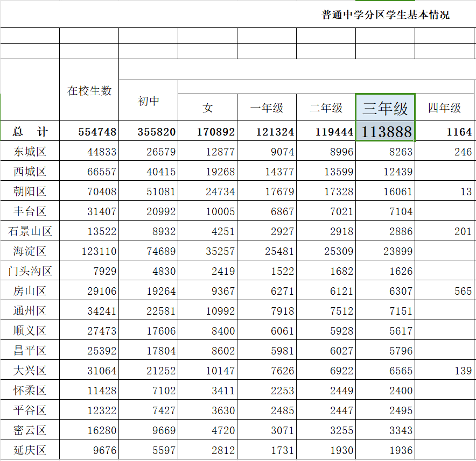
Task: Select 海淀区 enrollment cell 123110
Action: click(x=89, y=251)
